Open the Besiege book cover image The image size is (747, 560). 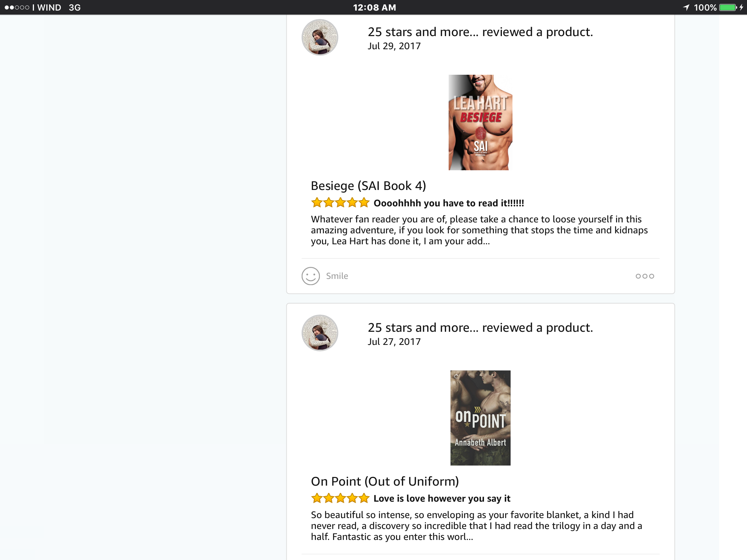point(480,122)
